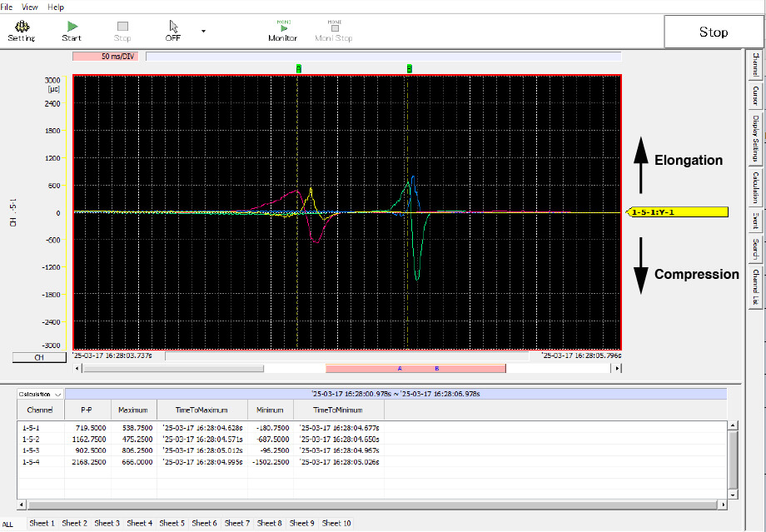Click green cursor A marker above graph

[299, 68]
